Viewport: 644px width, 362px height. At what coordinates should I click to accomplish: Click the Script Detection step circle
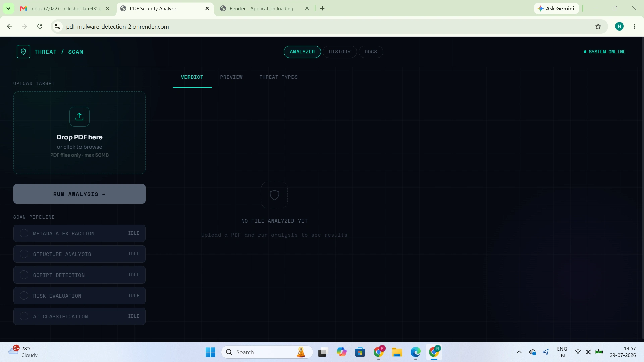pyautogui.click(x=24, y=275)
